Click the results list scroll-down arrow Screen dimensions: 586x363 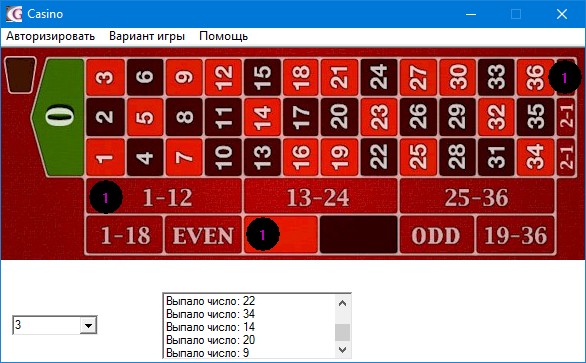click(342, 350)
